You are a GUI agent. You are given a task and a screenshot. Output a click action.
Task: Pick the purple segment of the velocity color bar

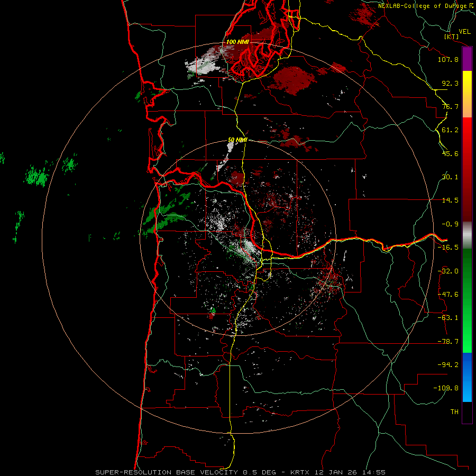pyautogui.click(x=467, y=59)
